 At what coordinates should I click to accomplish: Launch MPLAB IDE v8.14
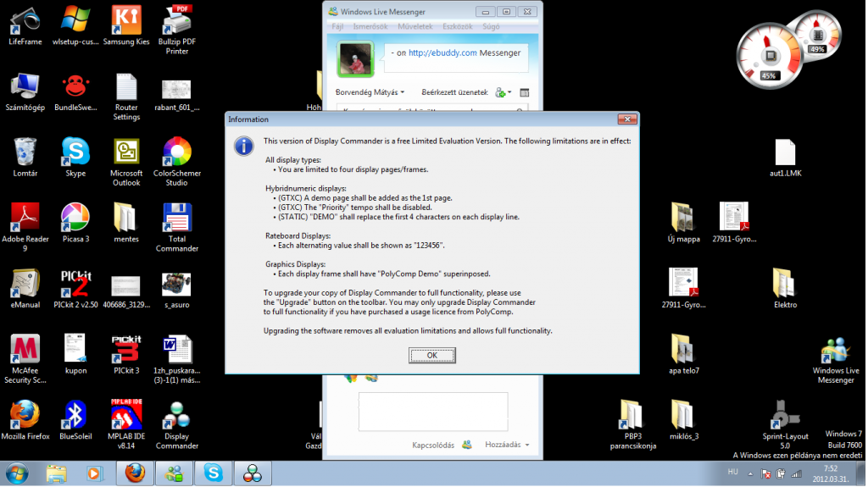[126, 425]
